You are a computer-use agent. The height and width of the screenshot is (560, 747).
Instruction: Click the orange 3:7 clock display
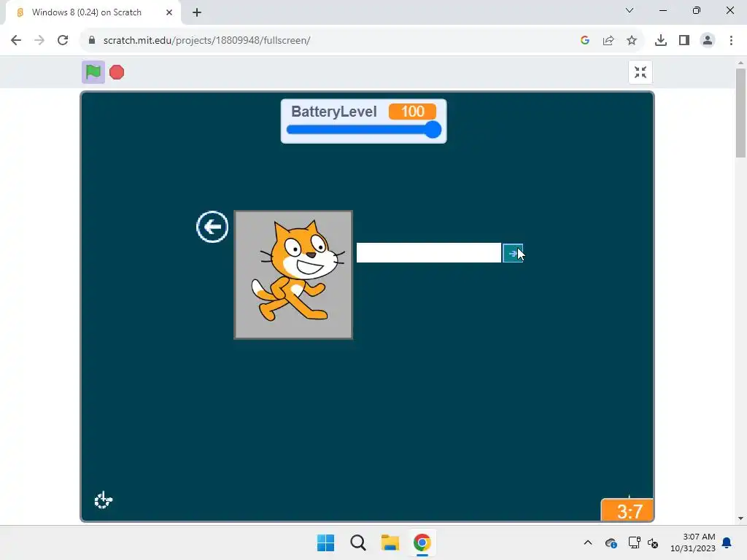(x=627, y=510)
